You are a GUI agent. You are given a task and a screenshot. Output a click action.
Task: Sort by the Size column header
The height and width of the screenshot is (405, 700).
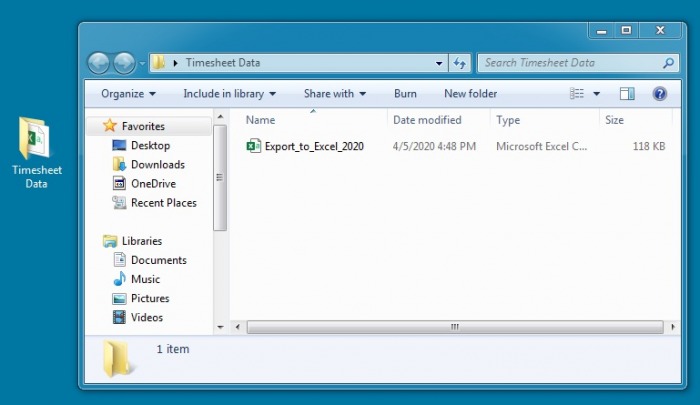pyautogui.click(x=614, y=120)
